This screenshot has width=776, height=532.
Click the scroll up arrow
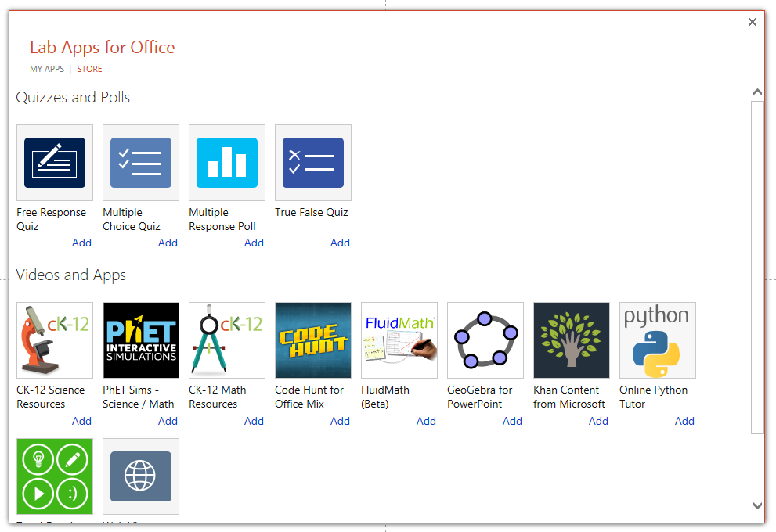pos(757,92)
